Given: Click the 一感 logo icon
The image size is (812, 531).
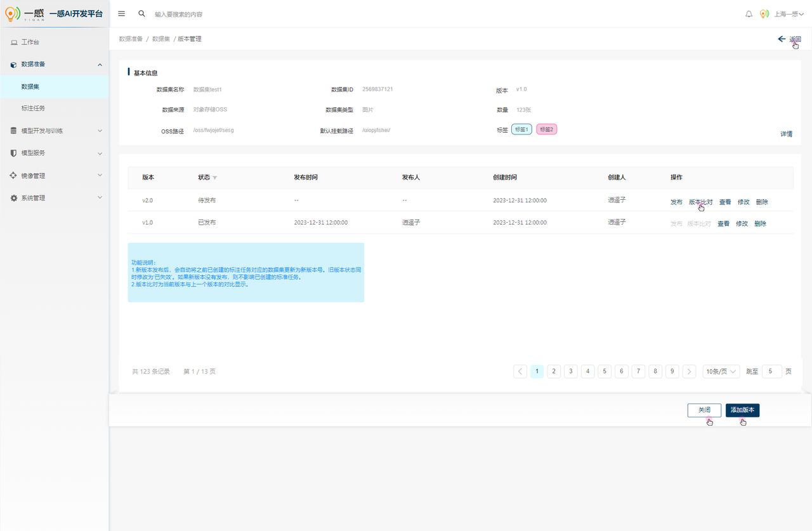Looking at the screenshot, I should click(x=13, y=13).
